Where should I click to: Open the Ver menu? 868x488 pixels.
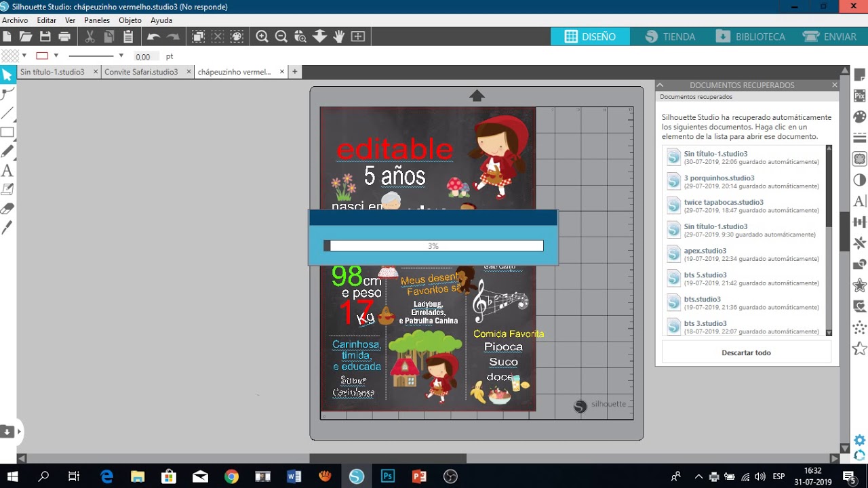[x=71, y=20]
